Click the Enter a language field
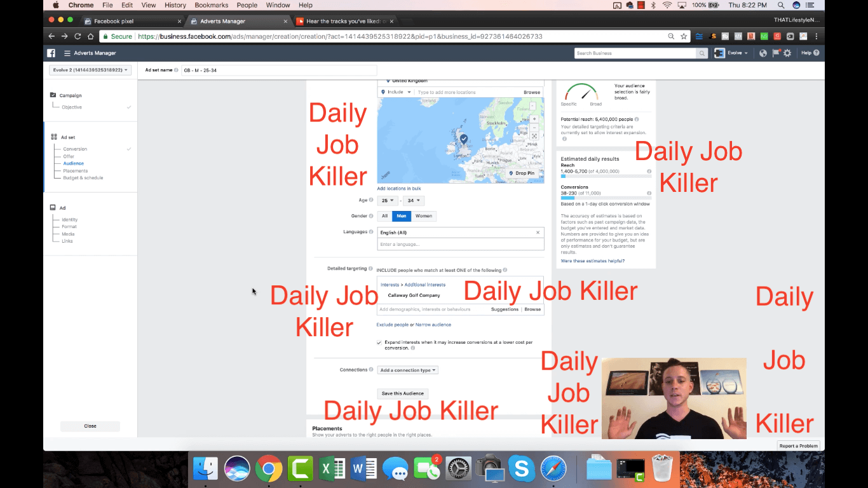Image resolution: width=868 pixels, height=488 pixels. coord(461,245)
